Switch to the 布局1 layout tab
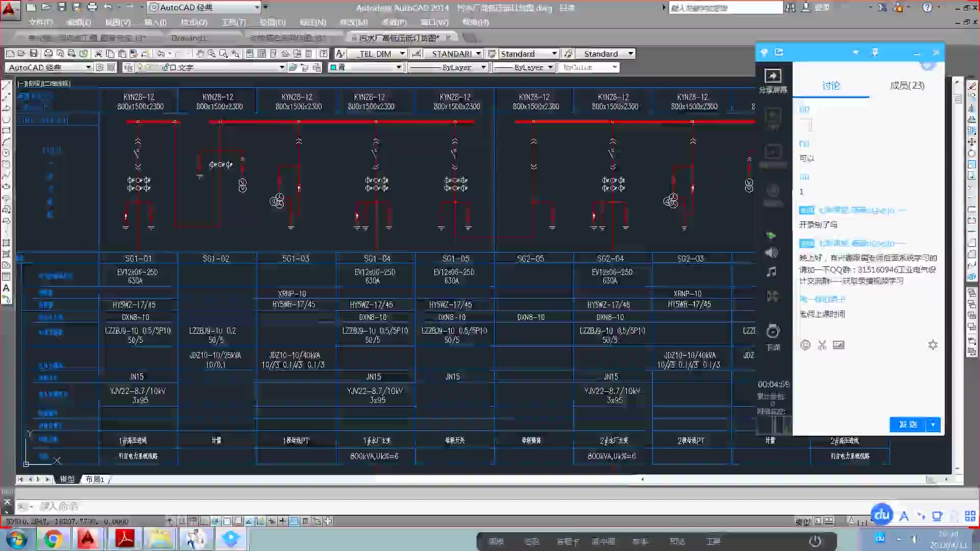The image size is (980, 551). pyautogui.click(x=95, y=479)
